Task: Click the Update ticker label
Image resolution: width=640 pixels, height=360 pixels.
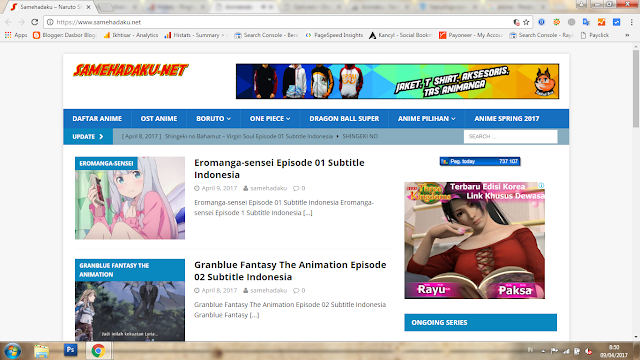Action: coord(88,136)
